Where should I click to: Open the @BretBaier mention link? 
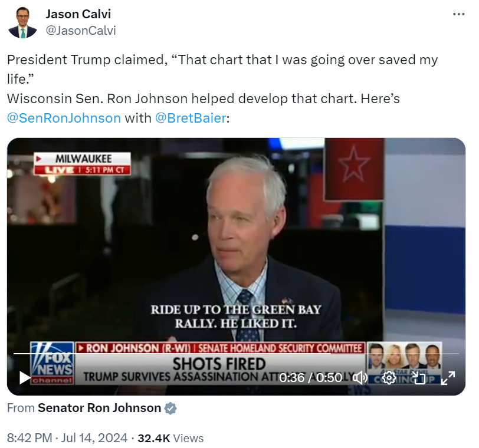pyautogui.click(x=191, y=118)
